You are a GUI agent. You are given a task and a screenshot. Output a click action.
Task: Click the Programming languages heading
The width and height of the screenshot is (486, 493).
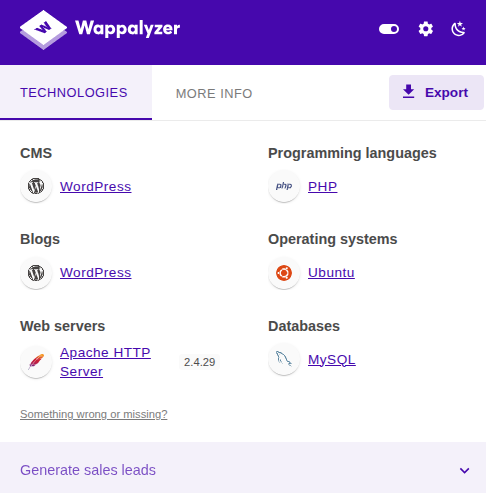(352, 153)
